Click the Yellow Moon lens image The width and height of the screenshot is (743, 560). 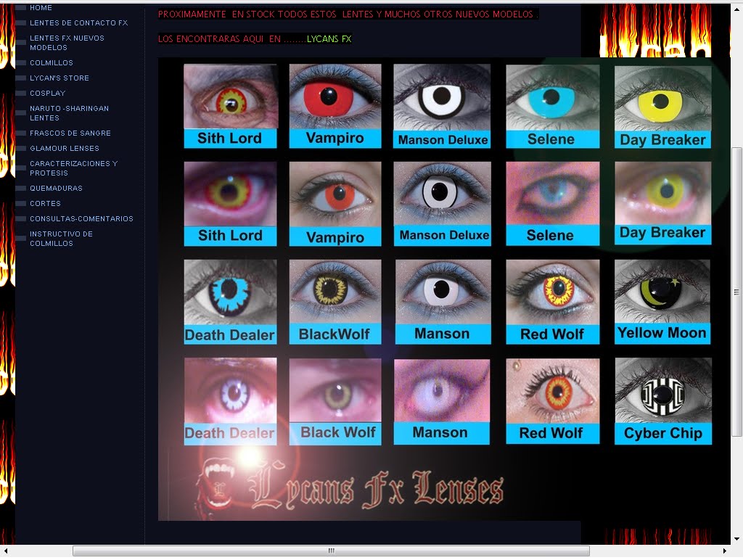[662, 292]
